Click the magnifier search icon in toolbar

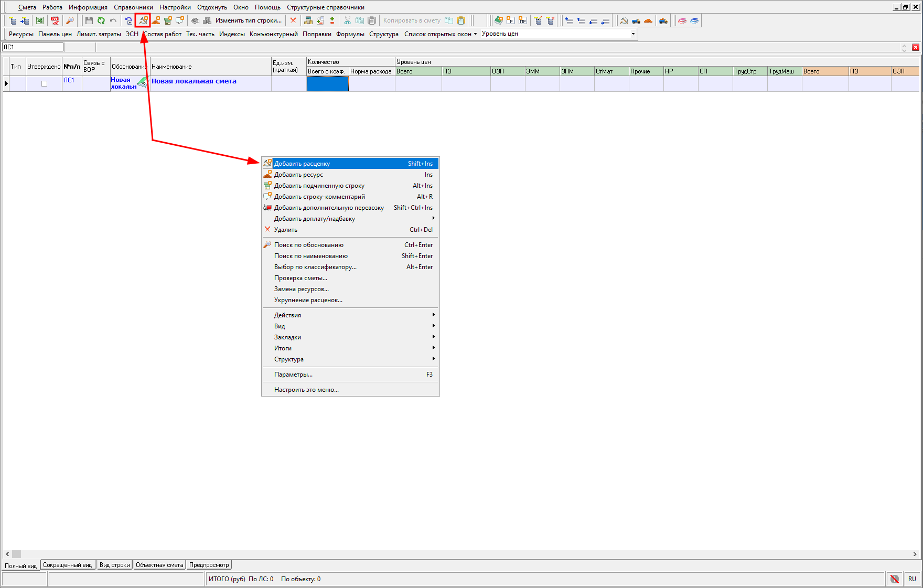(x=69, y=20)
